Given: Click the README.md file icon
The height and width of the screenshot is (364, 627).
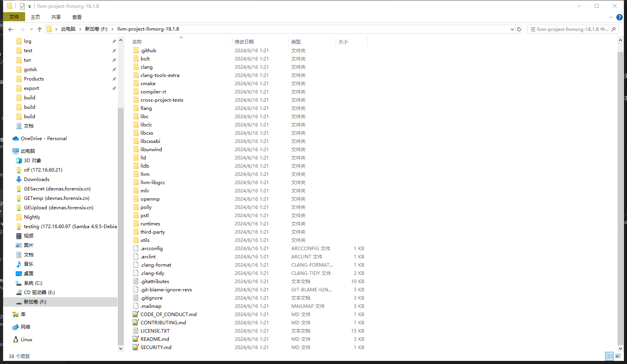Looking at the screenshot, I should 136,339.
